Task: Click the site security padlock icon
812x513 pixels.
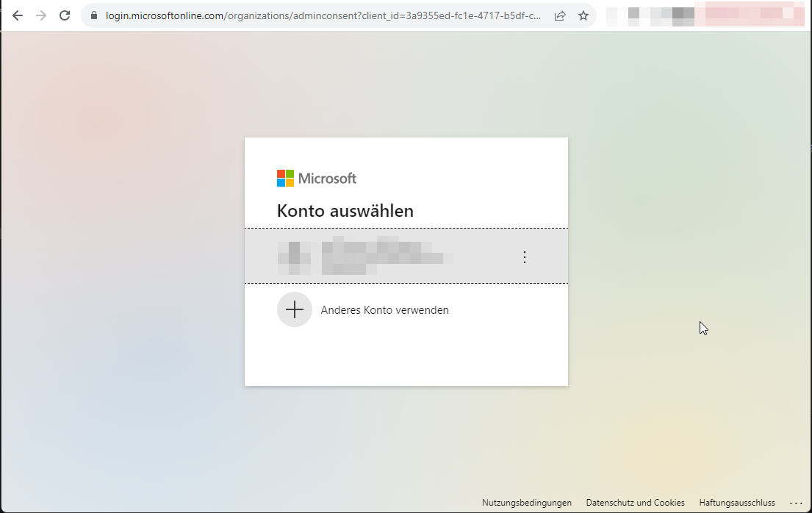Action: tap(93, 15)
